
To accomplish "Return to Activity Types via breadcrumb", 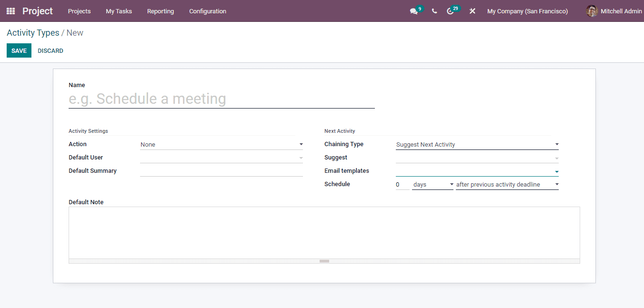I will [x=33, y=32].
